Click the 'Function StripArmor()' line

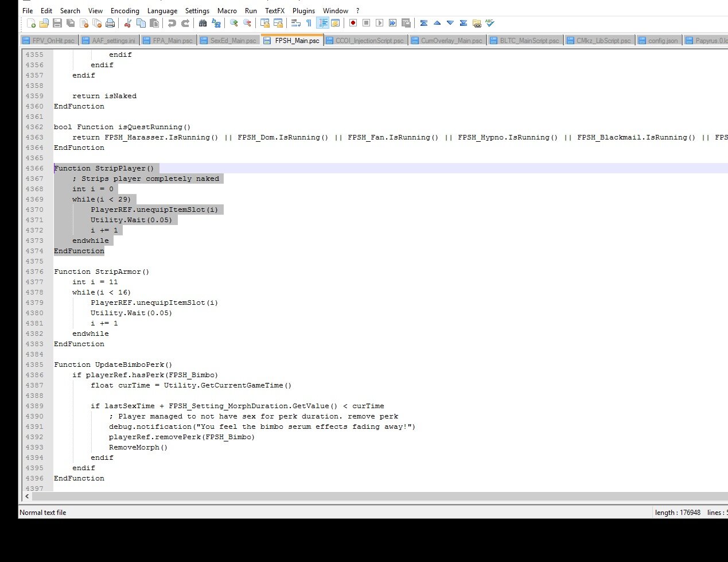click(102, 272)
